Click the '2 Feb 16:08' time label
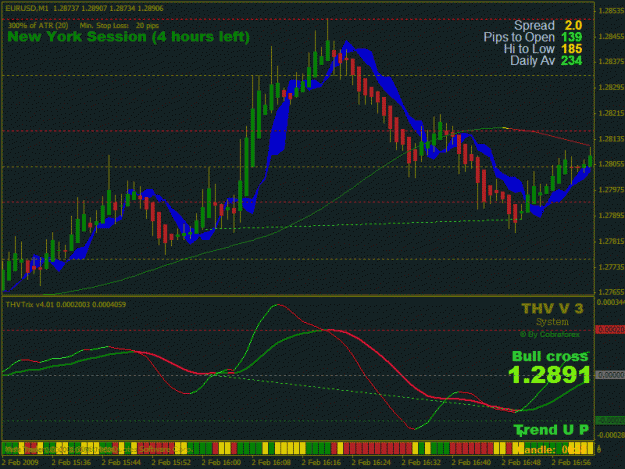 pyautogui.click(x=271, y=462)
